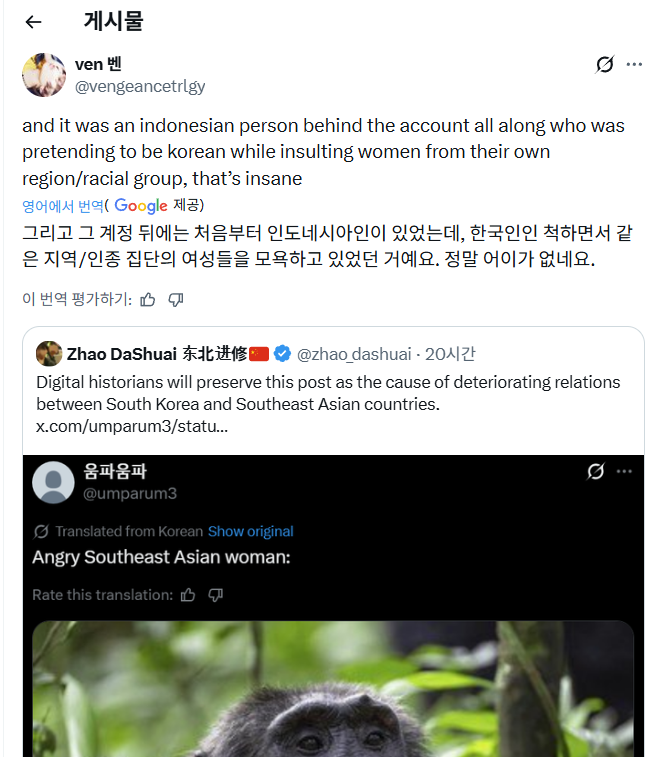Screen dimensions: 646x757
Task: Open ven's profile avatar
Action: click(44, 75)
